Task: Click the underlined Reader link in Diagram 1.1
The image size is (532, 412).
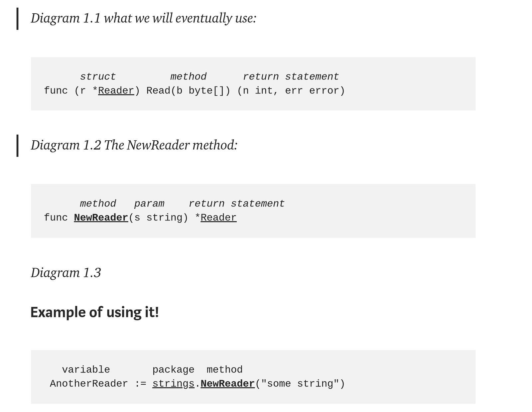Action: tap(116, 90)
